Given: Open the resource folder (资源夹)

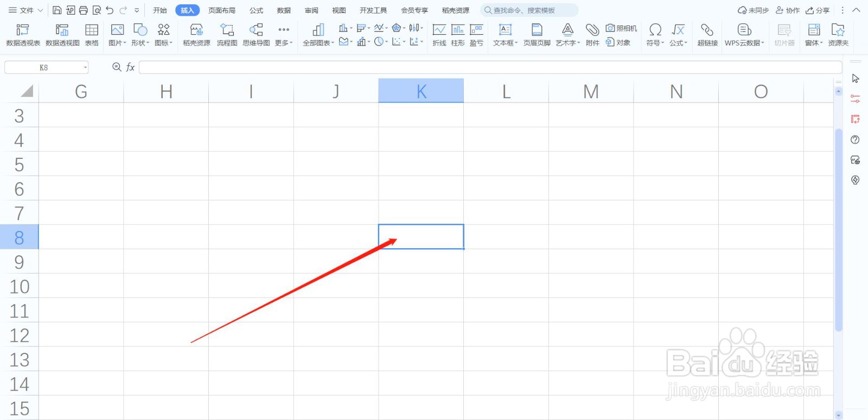Looking at the screenshot, I should (x=838, y=35).
